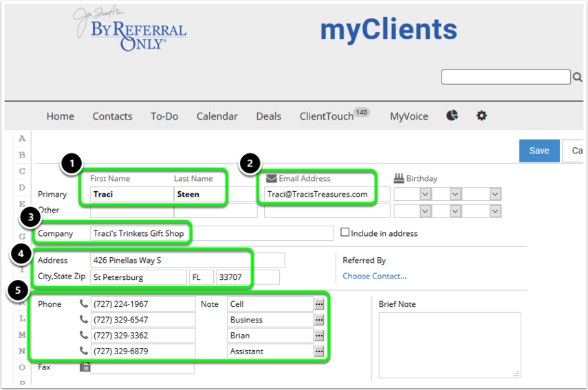Go to the Home menu
Screen dimensions: 588x390
[61, 116]
